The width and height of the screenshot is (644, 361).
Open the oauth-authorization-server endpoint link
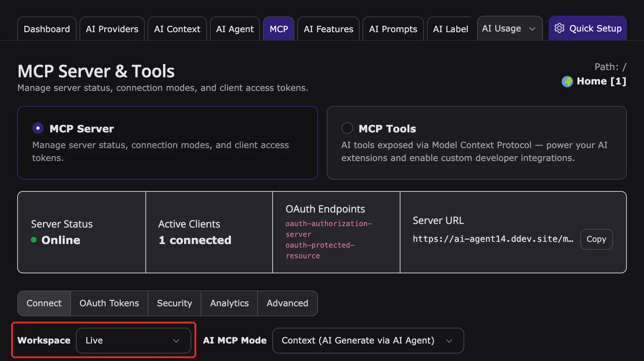[x=328, y=229]
